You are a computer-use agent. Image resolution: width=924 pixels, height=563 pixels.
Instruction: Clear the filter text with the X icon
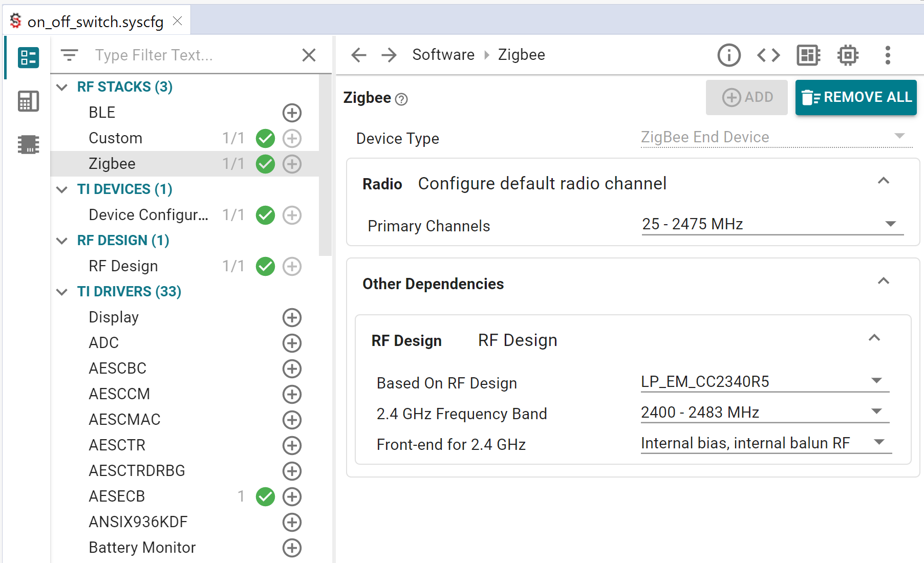pos(309,55)
